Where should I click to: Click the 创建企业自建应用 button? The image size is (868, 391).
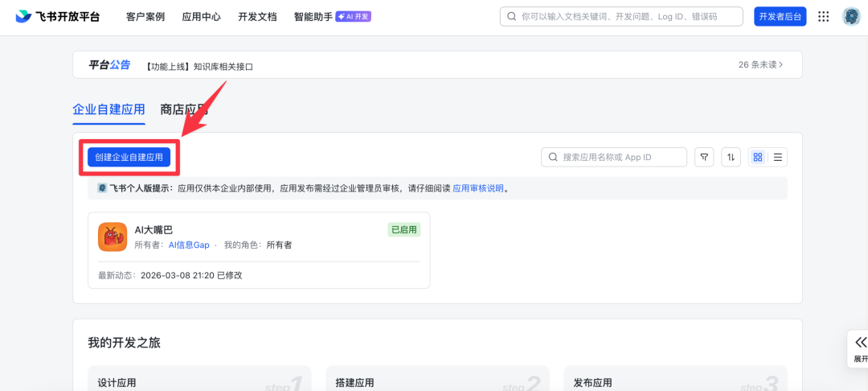tap(129, 157)
